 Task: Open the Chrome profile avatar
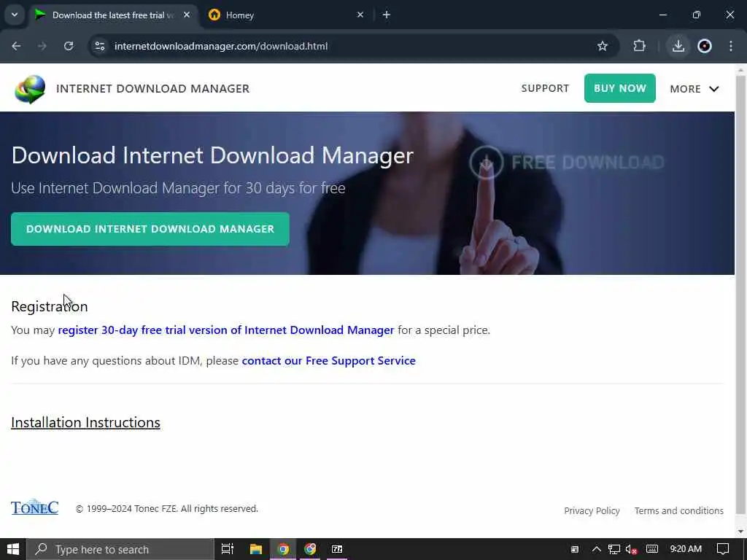705,46
